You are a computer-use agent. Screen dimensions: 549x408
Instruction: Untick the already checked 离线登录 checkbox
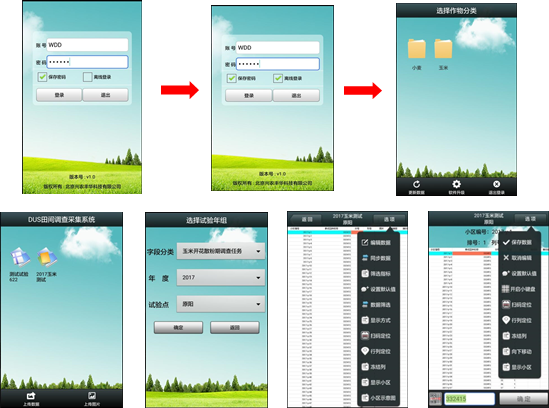pyautogui.click(x=278, y=78)
